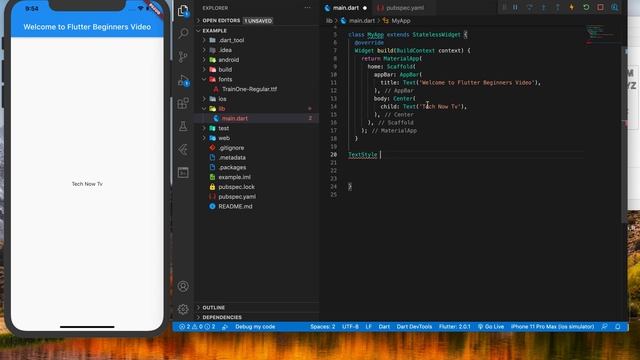Viewport: 640px width, 360px height.
Task: Open Dart DevTools widget inspector icon
Action: pyautogui.click(x=615, y=7)
